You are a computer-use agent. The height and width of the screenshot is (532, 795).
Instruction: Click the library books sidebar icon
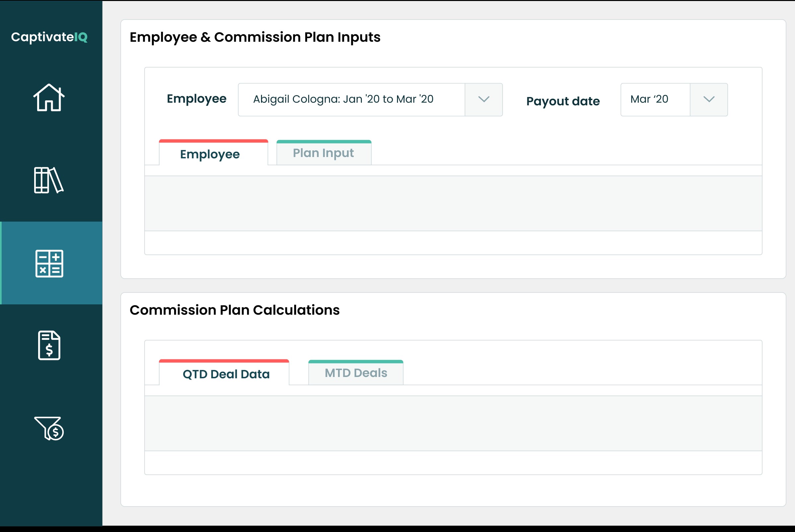click(x=49, y=180)
